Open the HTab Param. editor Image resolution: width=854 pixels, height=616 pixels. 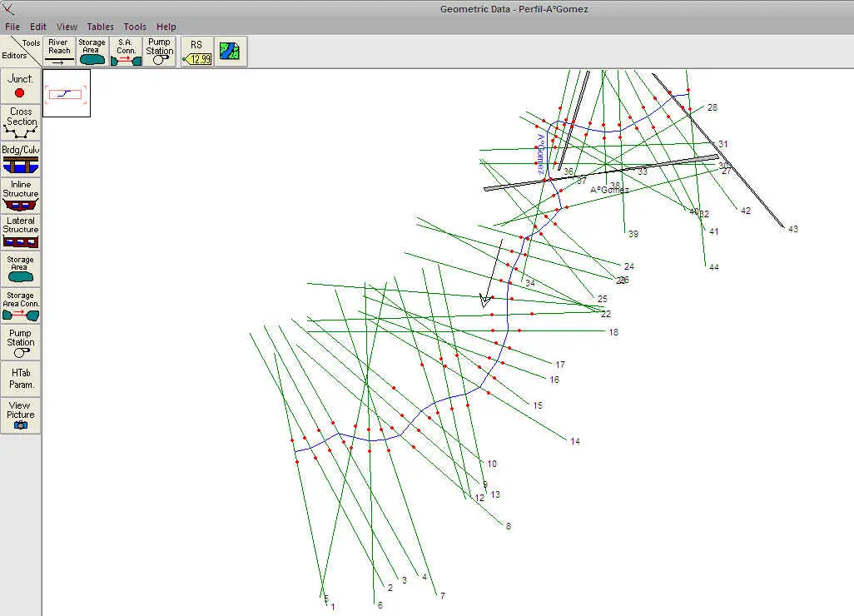(x=20, y=379)
